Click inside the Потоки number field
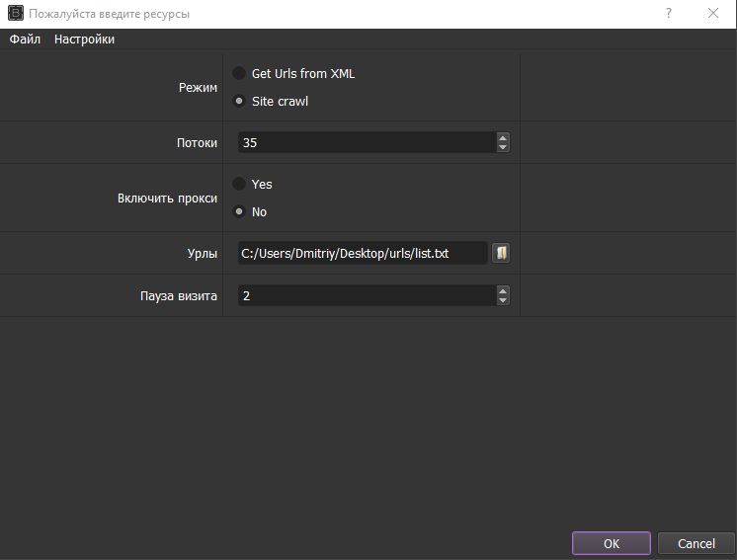Image resolution: width=737 pixels, height=560 pixels. (x=368, y=142)
